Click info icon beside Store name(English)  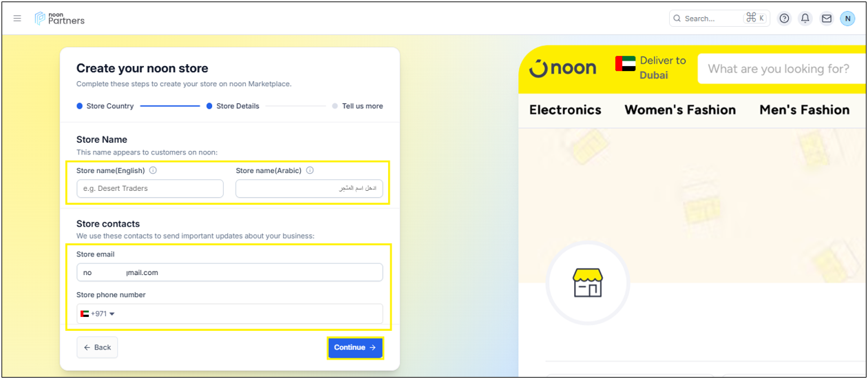tap(153, 170)
